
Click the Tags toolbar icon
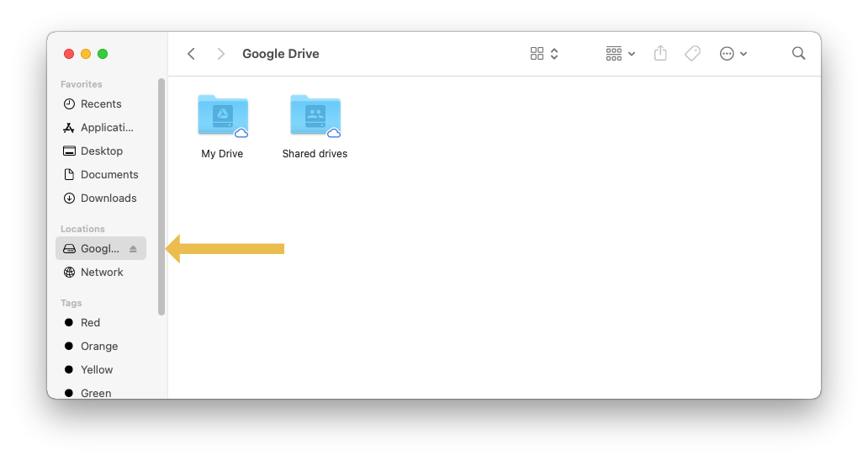pyautogui.click(x=692, y=54)
